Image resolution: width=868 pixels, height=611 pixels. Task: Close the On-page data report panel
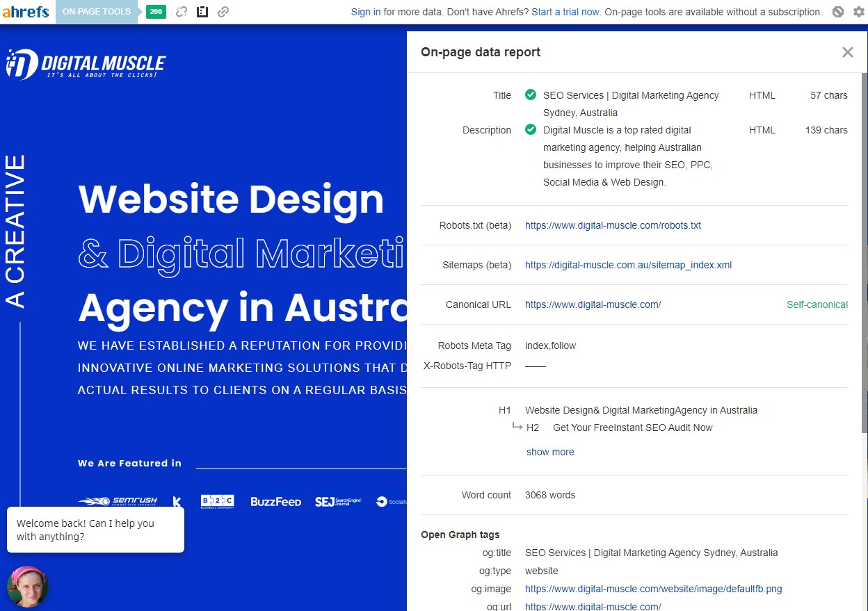[x=847, y=51]
